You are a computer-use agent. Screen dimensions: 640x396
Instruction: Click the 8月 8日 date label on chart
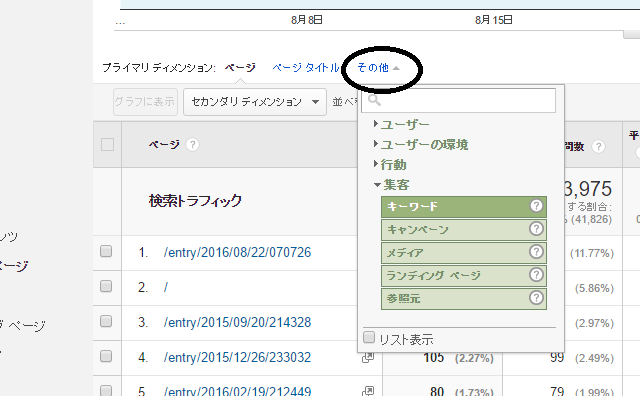307,20
